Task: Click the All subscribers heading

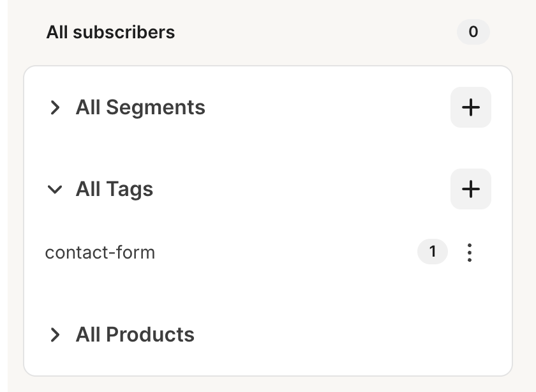Action: pos(110,32)
